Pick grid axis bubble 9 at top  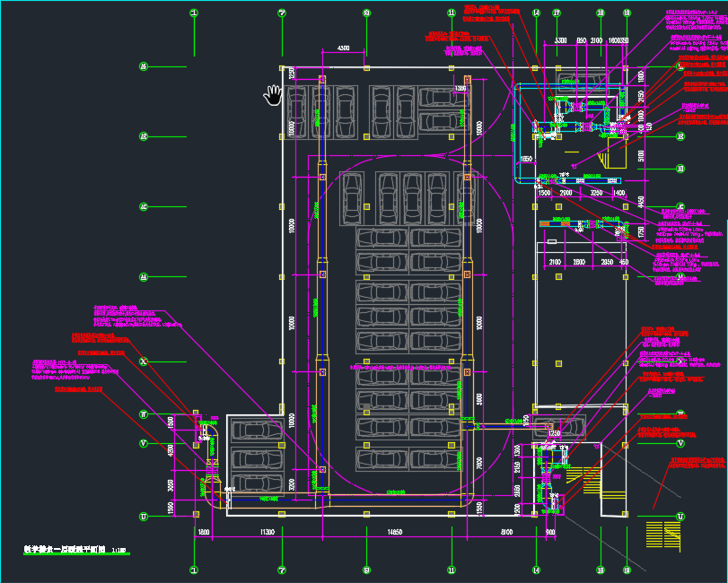(366, 13)
